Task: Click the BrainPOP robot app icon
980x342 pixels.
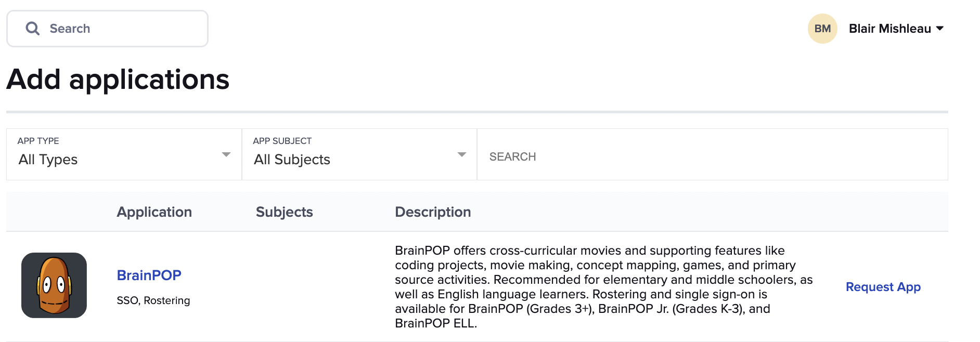Action: (54, 286)
